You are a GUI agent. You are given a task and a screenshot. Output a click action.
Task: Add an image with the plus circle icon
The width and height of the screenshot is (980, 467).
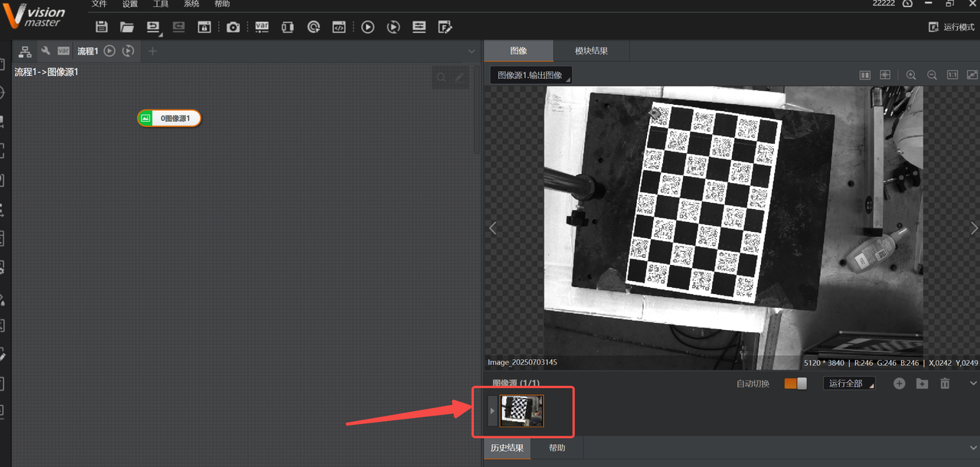click(900, 384)
